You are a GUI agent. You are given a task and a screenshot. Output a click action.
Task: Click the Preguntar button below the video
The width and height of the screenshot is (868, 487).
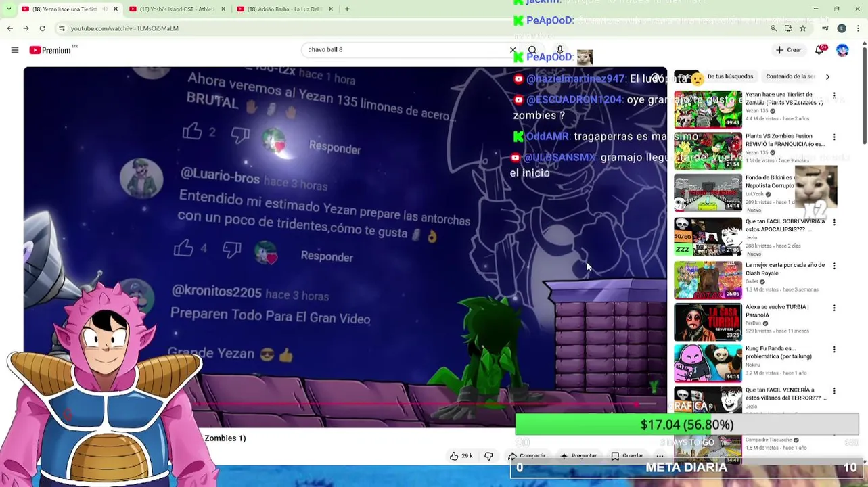(x=578, y=456)
